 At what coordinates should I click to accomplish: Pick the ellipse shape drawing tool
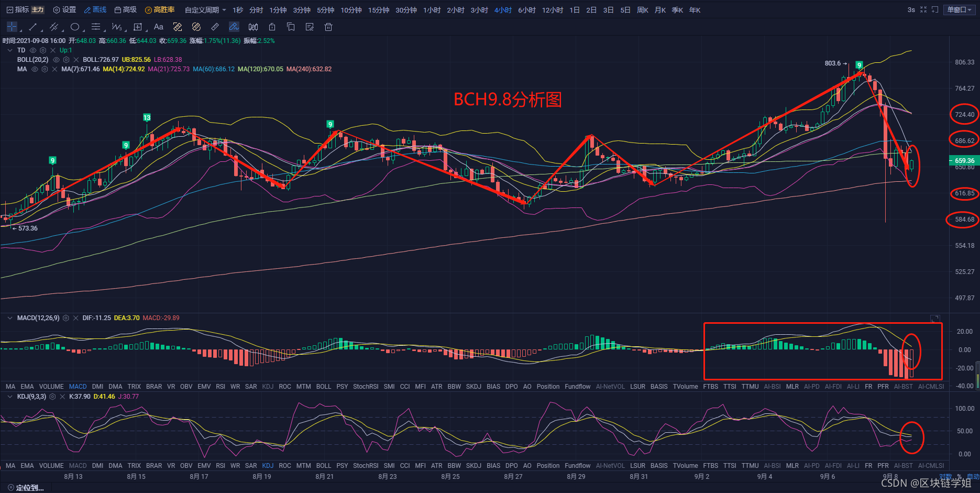(75, 27)
